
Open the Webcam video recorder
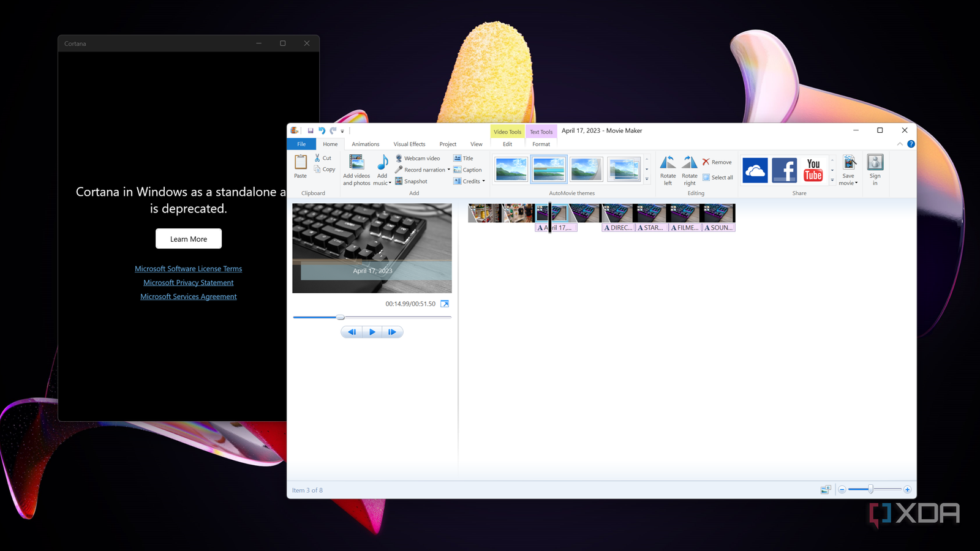(421, 158)
